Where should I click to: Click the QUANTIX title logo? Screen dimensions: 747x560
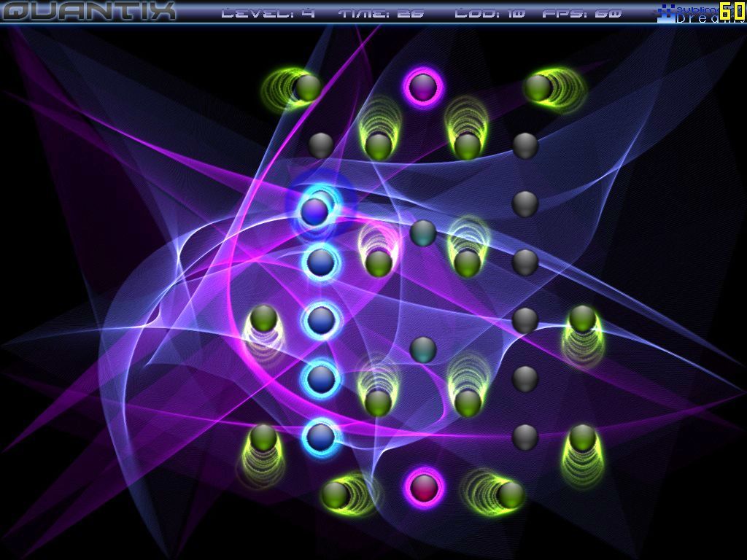pos(89,11)
